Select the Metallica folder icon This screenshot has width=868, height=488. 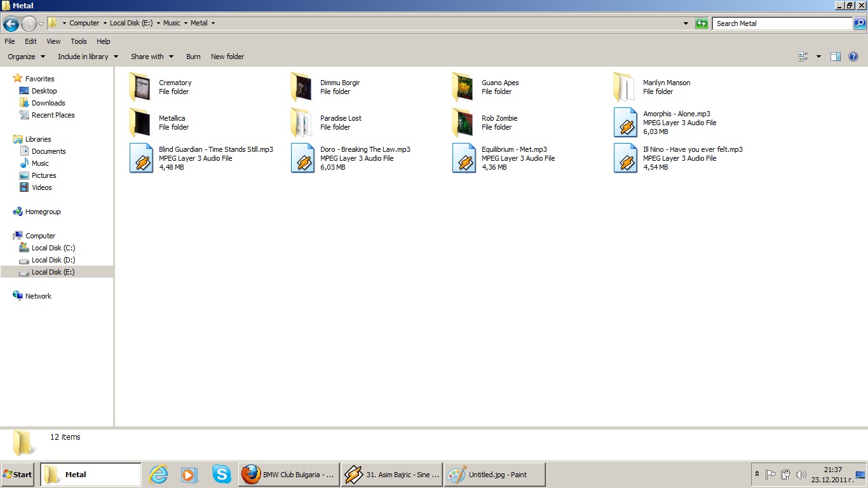140,123
